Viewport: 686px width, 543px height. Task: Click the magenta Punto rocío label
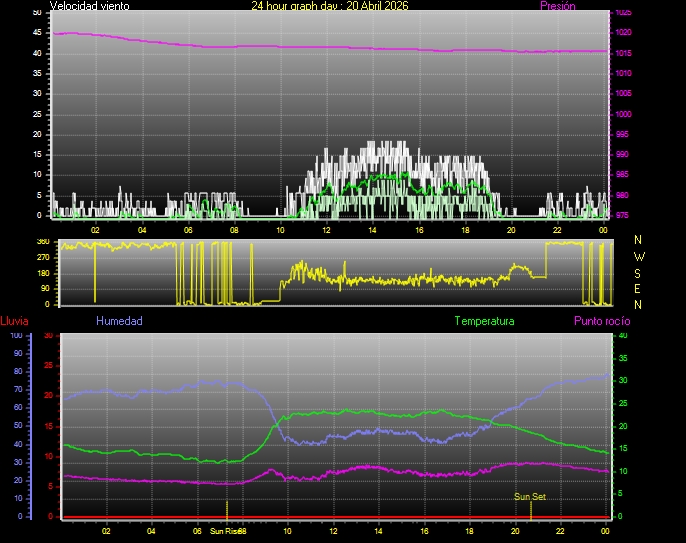[601, 321]
